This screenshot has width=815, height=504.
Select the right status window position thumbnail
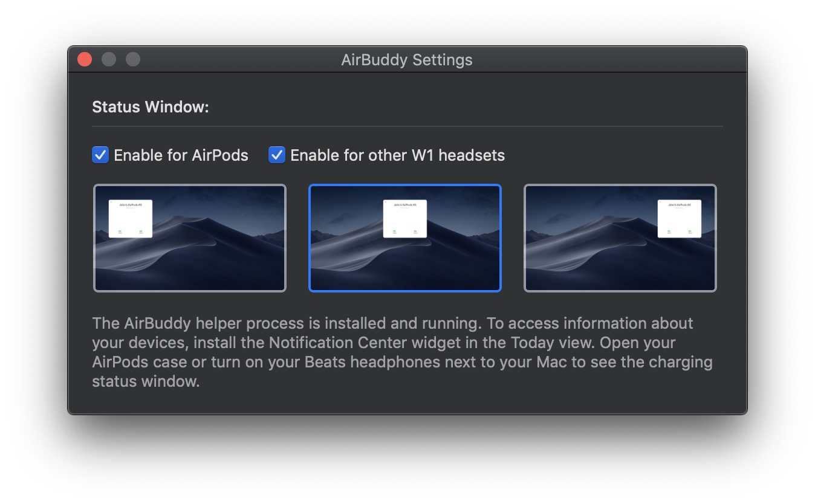point(620,237)
